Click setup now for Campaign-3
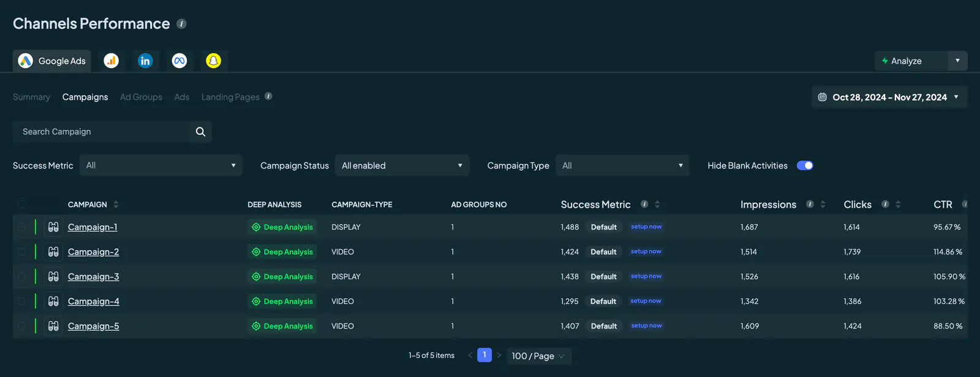The image size is (980, 377). click(x=646, y=276)
